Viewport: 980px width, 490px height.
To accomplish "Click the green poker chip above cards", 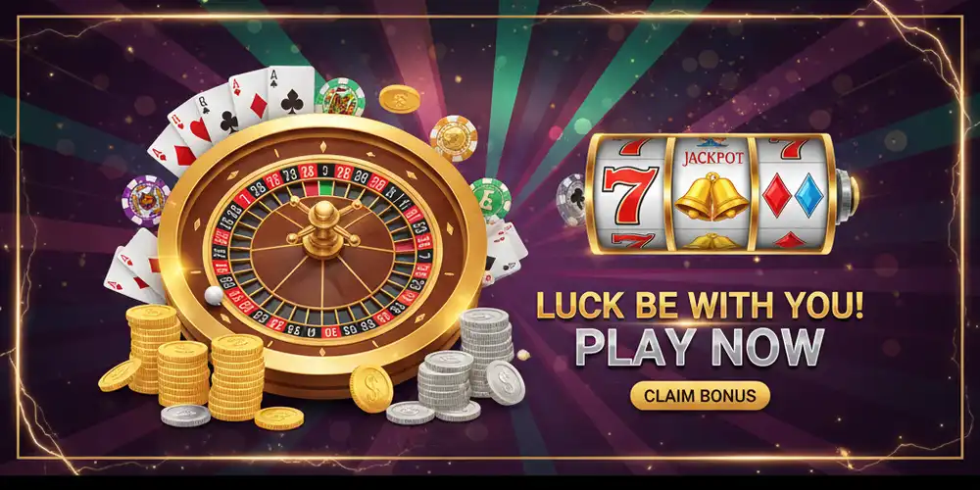I will (x=340, y=97).
